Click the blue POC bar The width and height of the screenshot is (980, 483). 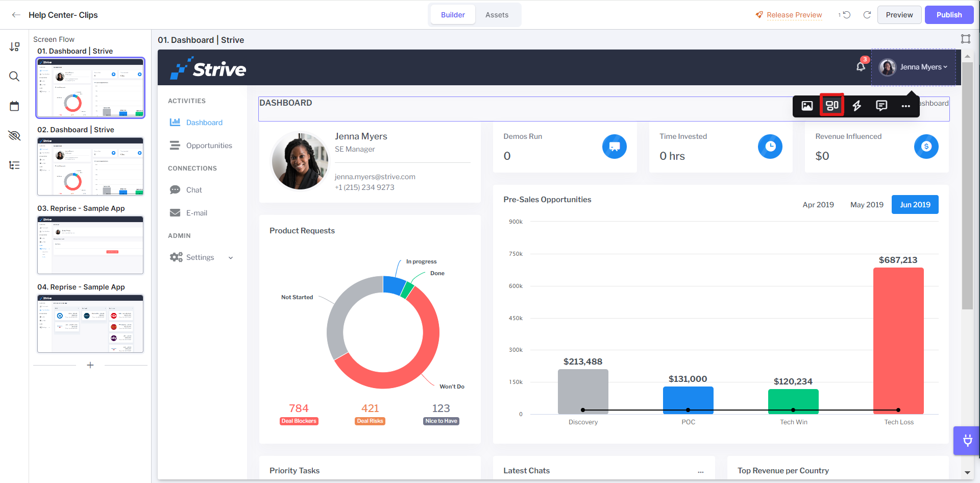pyautogui.click(x=688, y=400)
